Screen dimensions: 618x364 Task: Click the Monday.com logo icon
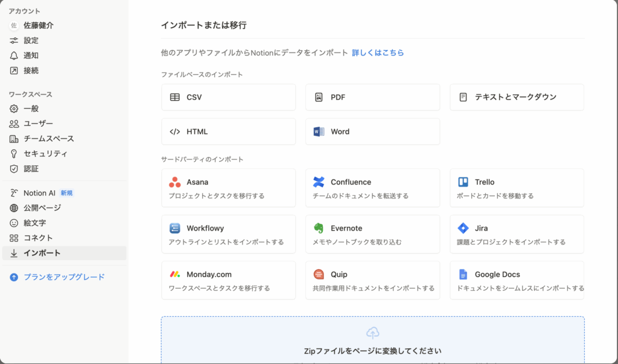[174, 274]
